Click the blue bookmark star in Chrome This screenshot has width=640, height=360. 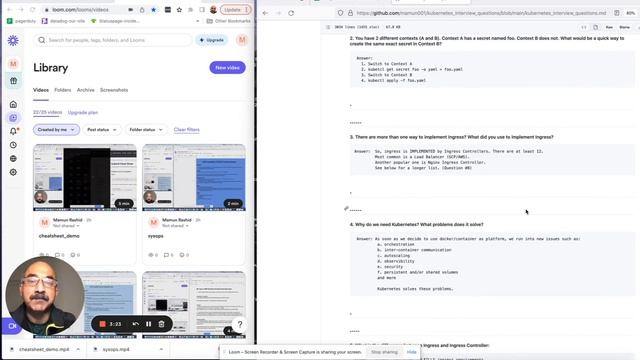point(153,9)
